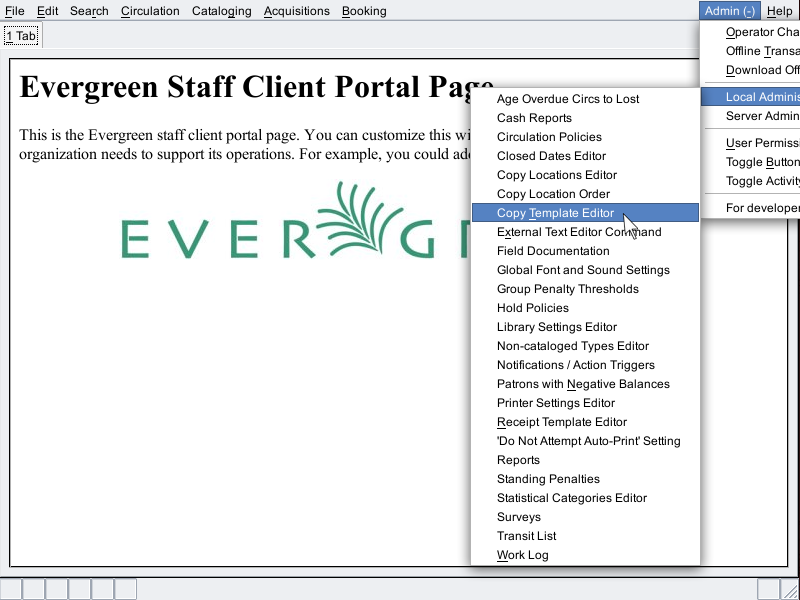The height and width of the screenshot is (600, 800).
Task: Close the open Admin (-) menu
Action: (x=730, y=11)
